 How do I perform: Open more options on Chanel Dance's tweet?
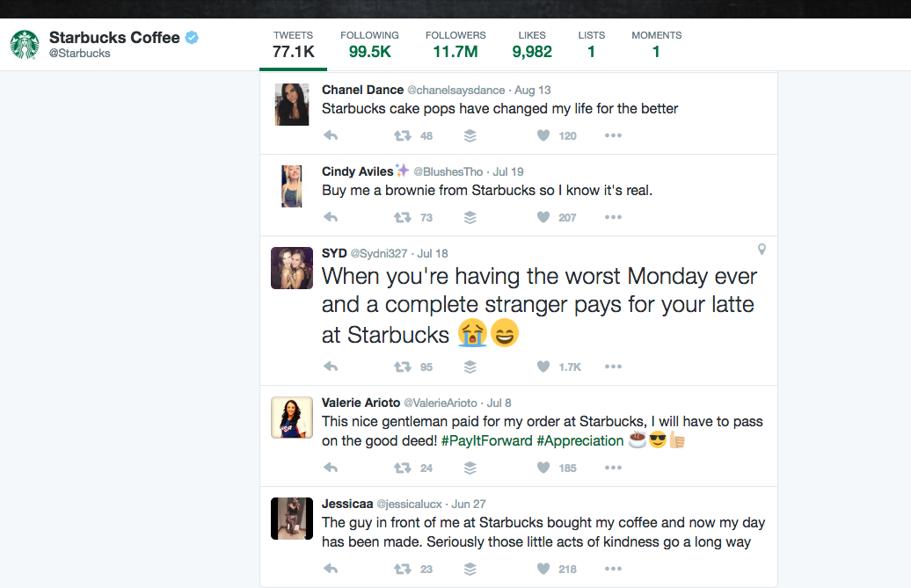[613, 135]
